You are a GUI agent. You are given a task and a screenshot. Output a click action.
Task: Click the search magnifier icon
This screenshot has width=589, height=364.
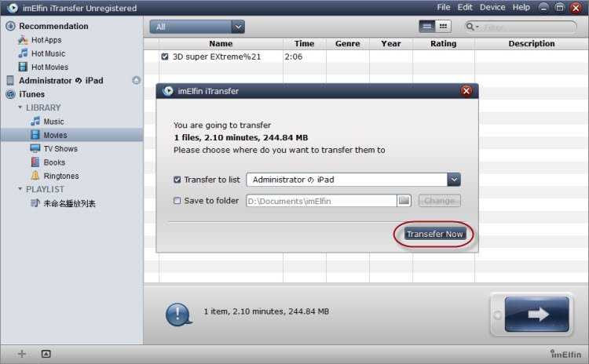click(x=470, y=27)
